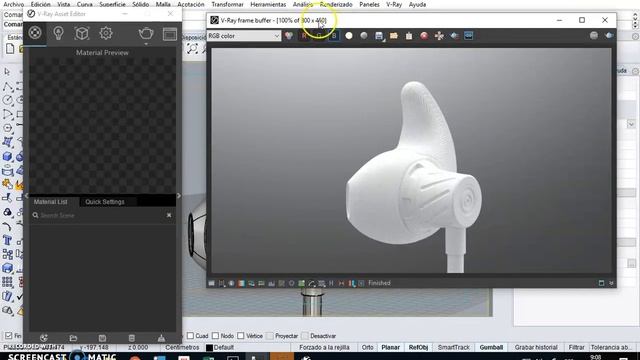The width and height of the screenshot is (640, 360).
Task: Open the Archivo menu
Action: pos(13,4)
